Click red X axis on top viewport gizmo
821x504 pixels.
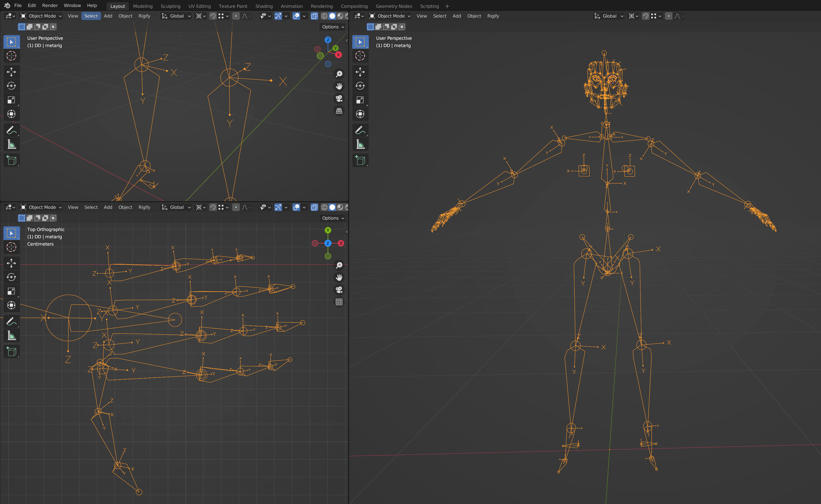tap(338, 55)
